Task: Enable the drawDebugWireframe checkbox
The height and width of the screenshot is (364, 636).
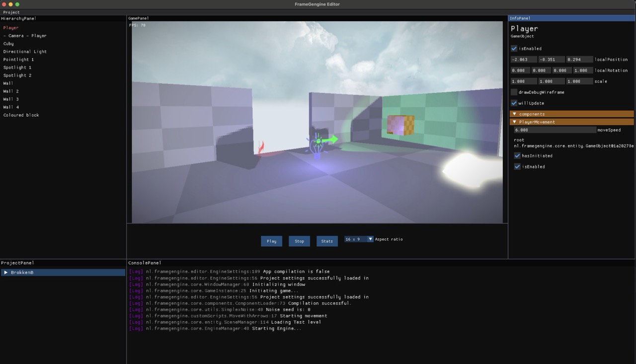Action: (514, 92)
